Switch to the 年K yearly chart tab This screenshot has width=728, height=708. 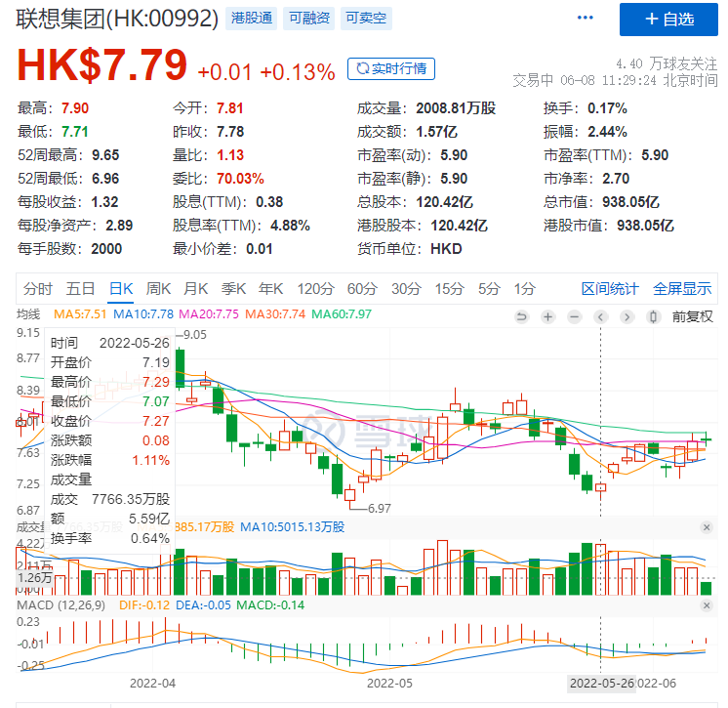[x=270, y=288]
